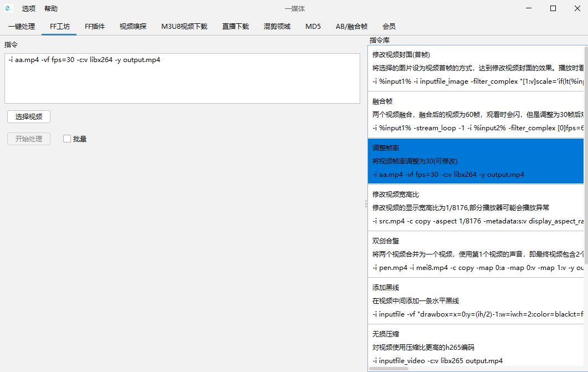
Task: Go to the 视频嗅探 tab
Action: [133, 27]
